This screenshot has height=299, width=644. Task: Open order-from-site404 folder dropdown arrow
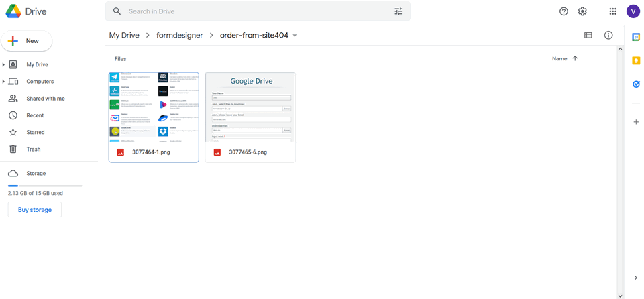294,36
